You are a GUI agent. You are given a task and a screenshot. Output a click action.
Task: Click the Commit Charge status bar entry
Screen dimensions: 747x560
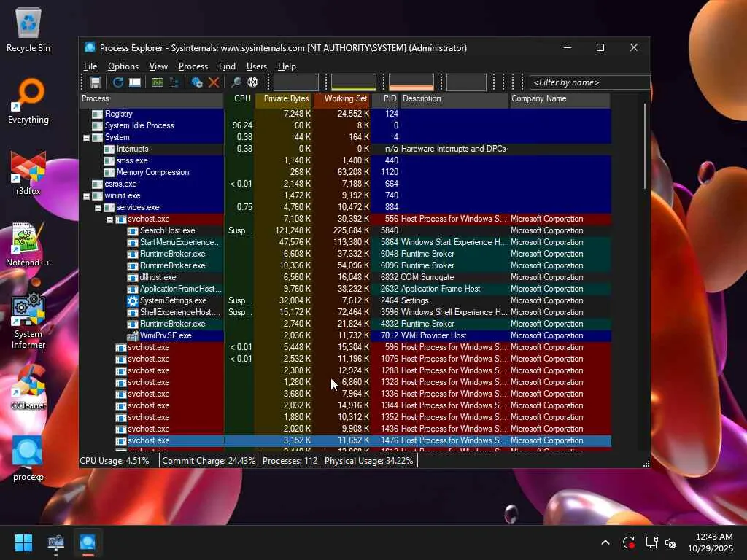click(x=209, y=461)
